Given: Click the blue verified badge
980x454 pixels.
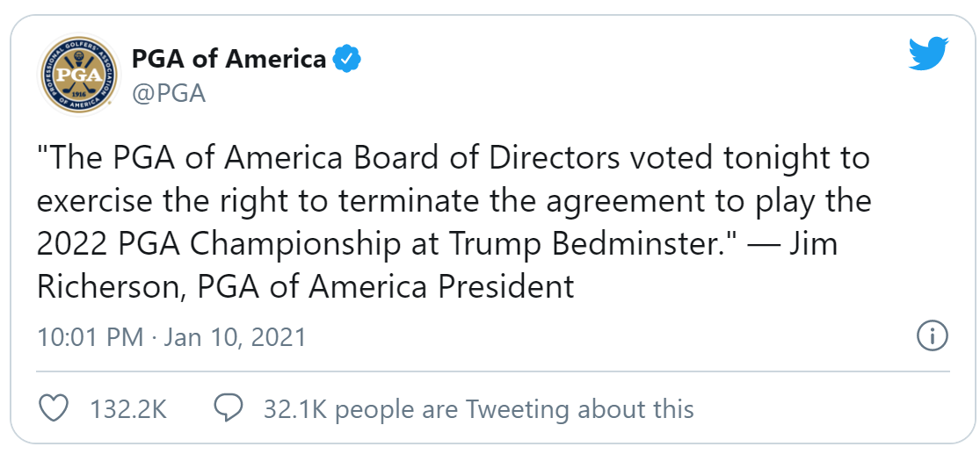Looking at the screenshot, I should (345, 60).
